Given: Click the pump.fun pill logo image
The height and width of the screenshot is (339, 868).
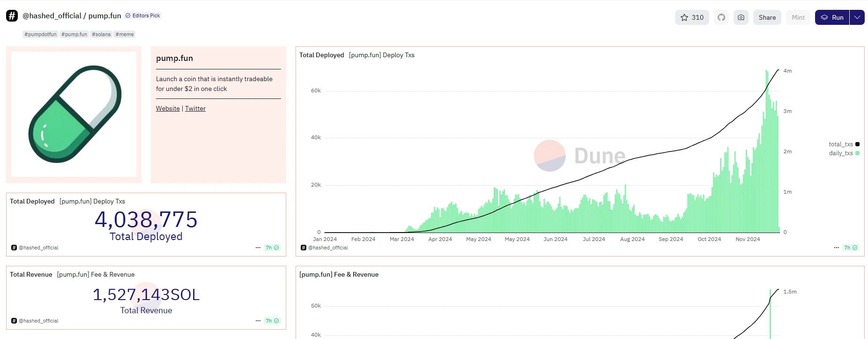Looking at the screenshot, I should (74, 114).
